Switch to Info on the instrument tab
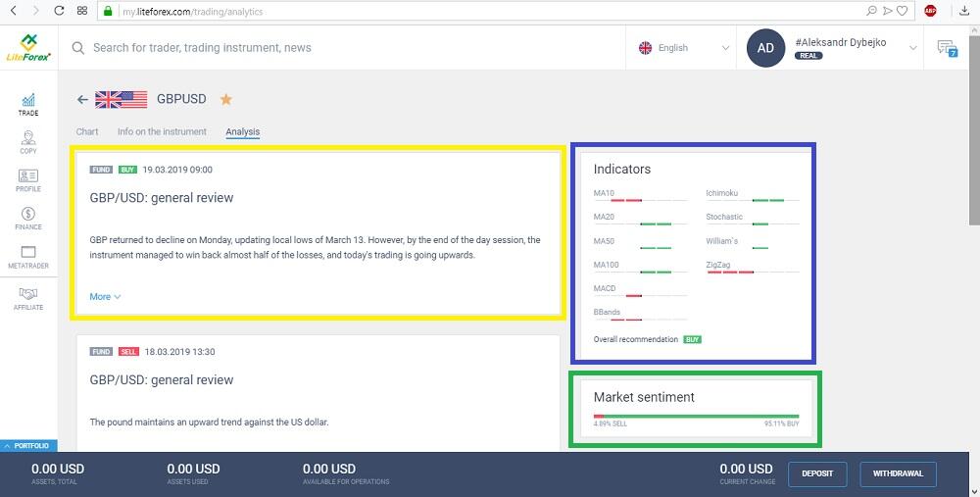The height and width of the screenshot is (497, 980). click(162, 131)
